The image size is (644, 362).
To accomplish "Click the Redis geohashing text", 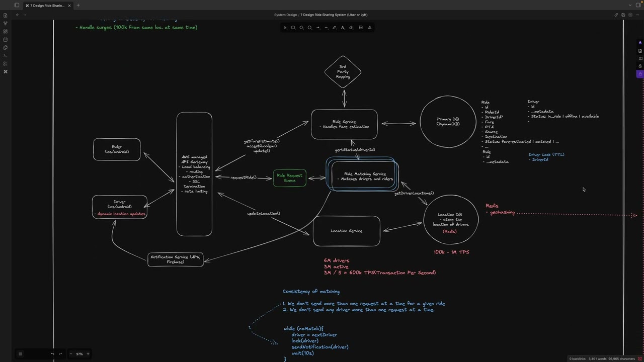I will [500, 209].
